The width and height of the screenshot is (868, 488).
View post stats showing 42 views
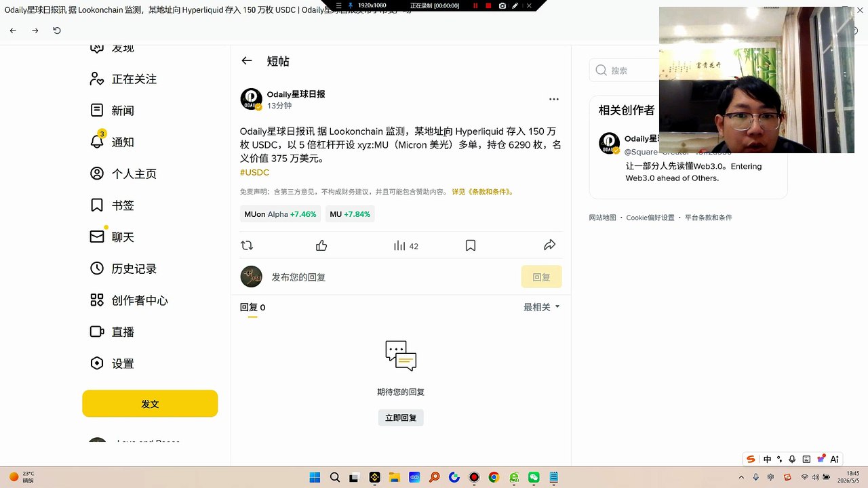406,245
